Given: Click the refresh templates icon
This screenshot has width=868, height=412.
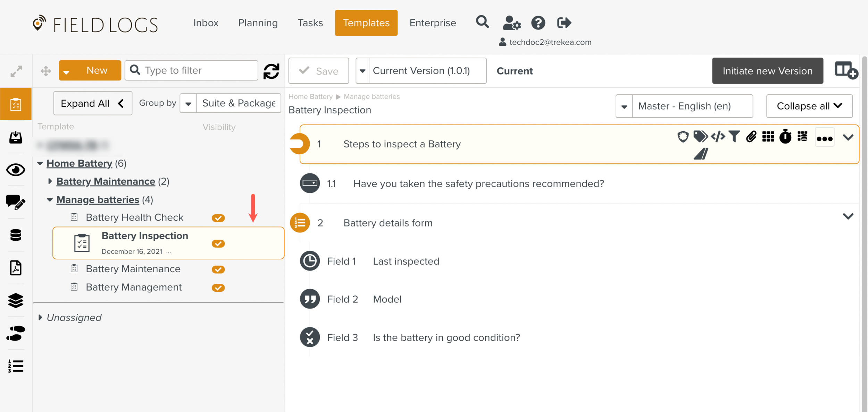Looking at the screenshot, I should [271, 71].
